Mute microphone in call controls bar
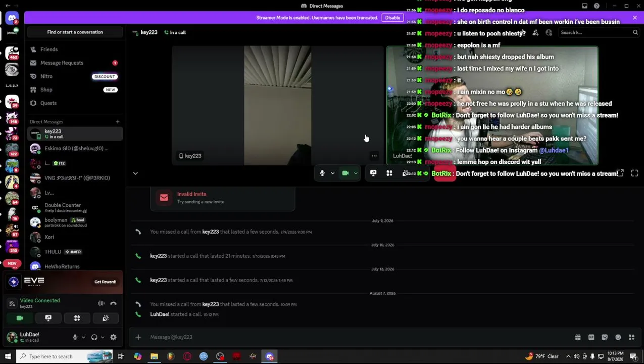This screenshot has width=644, height=364. pyautogui.click(x=322, y=173)
